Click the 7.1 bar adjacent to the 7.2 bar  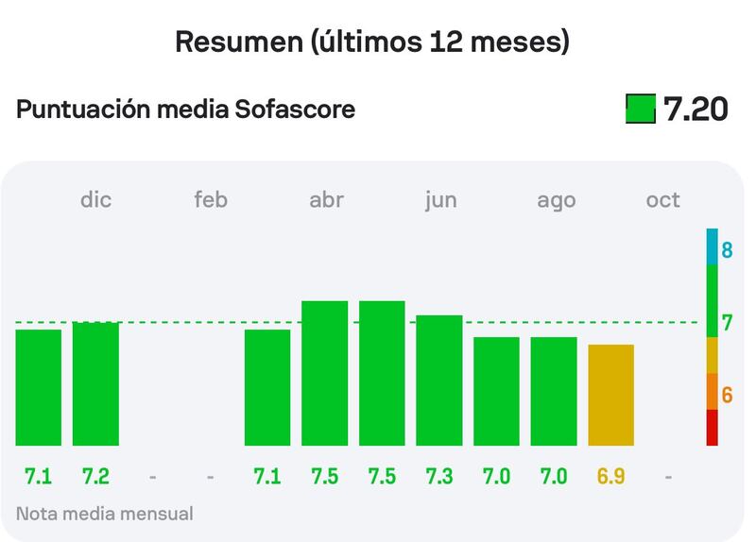point(39,387)
